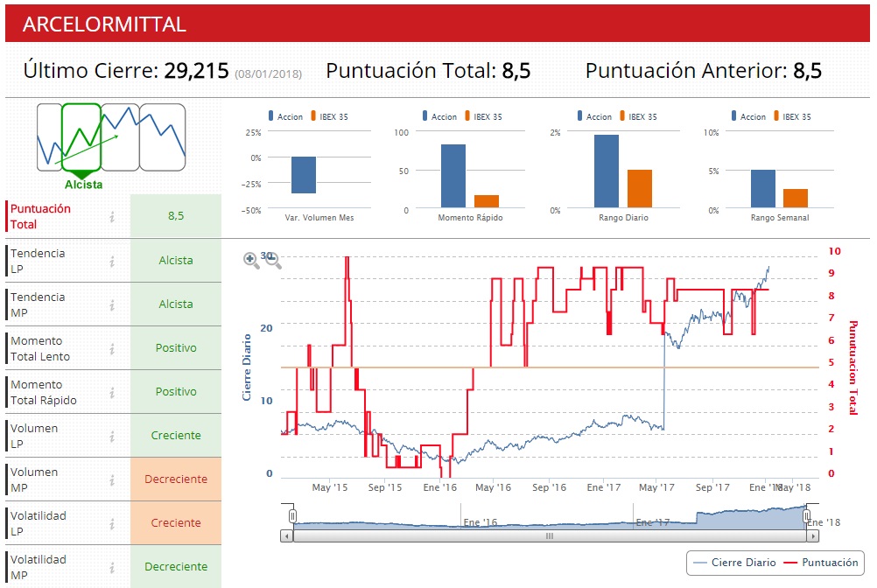
Task: Click the green 8,5 score cell
Action: coord(176,216)
